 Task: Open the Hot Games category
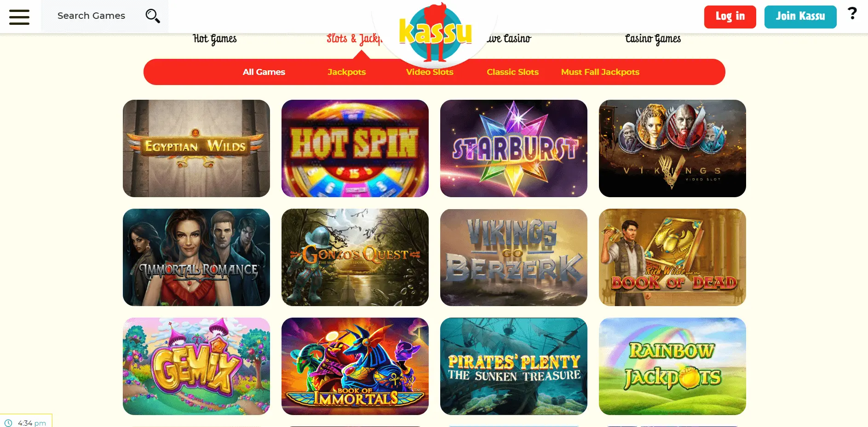(215, 39)
